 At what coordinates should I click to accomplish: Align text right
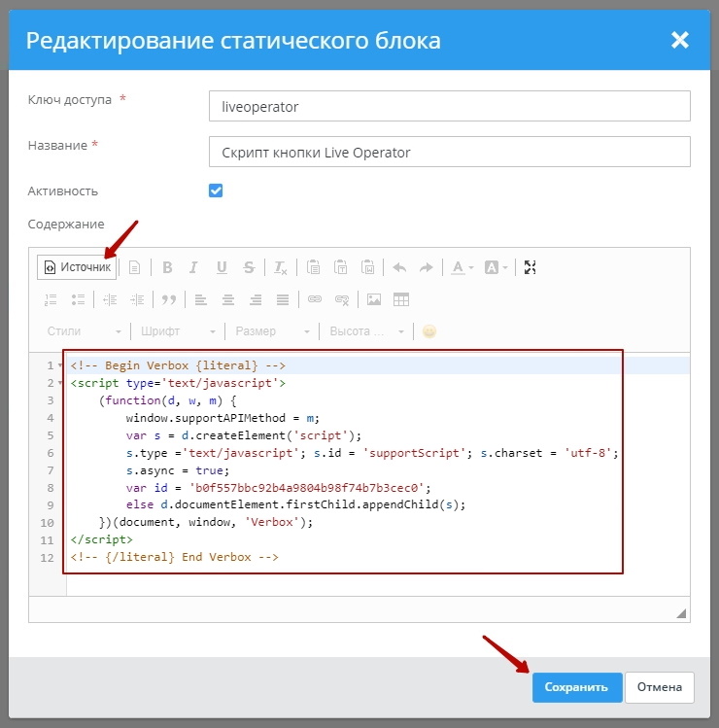256,299
